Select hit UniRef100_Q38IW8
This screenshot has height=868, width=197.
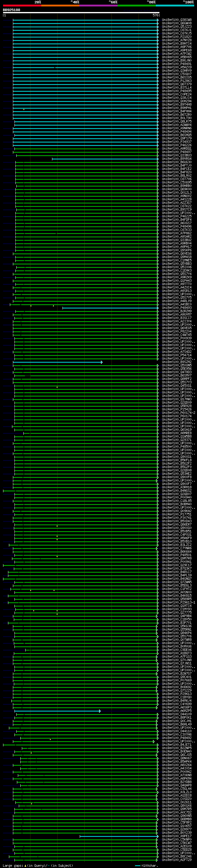176,20
